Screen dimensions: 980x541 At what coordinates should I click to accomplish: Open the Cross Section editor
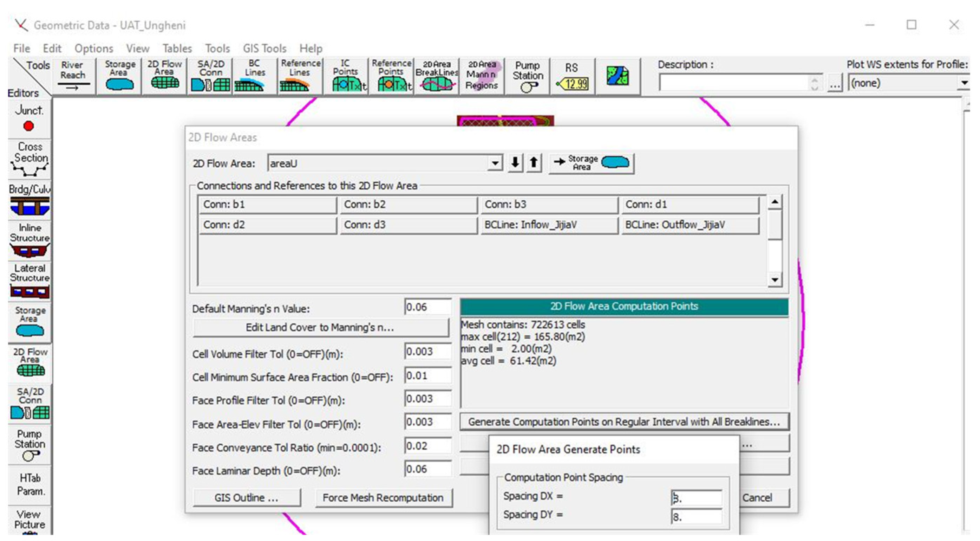pyautogui.click(x=30, y=159)
